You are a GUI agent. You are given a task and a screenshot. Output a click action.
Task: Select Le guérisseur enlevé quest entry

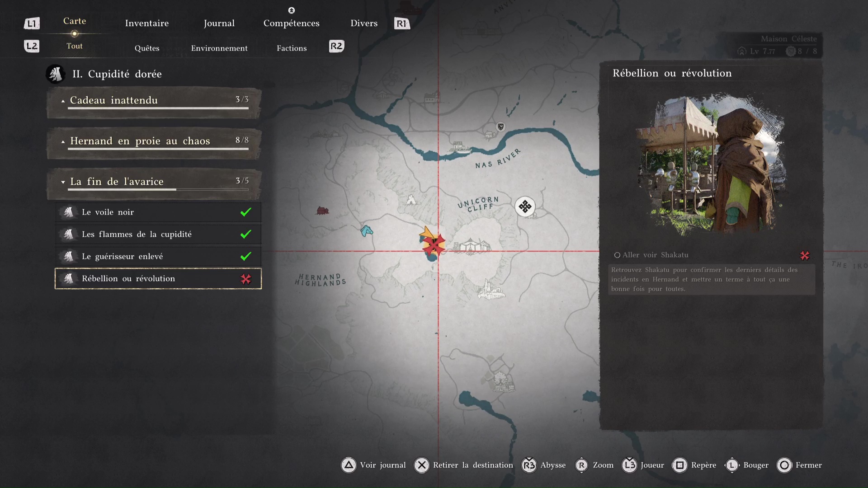point(122,256)
